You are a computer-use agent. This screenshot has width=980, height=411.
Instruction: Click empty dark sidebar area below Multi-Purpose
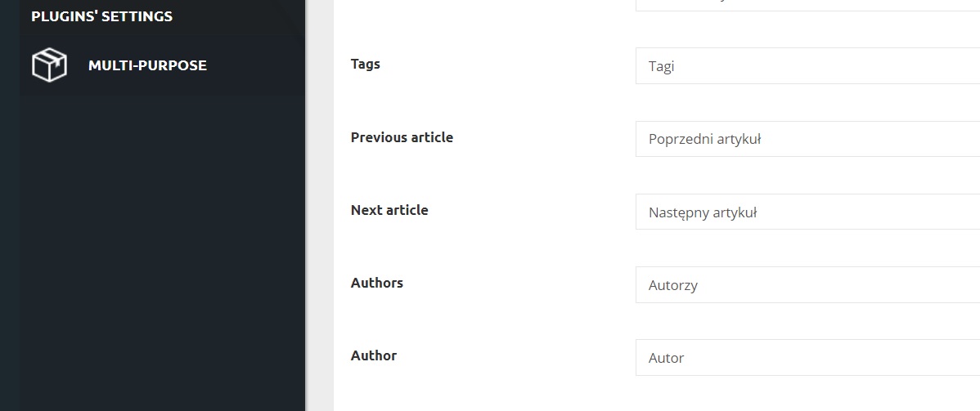163,250
